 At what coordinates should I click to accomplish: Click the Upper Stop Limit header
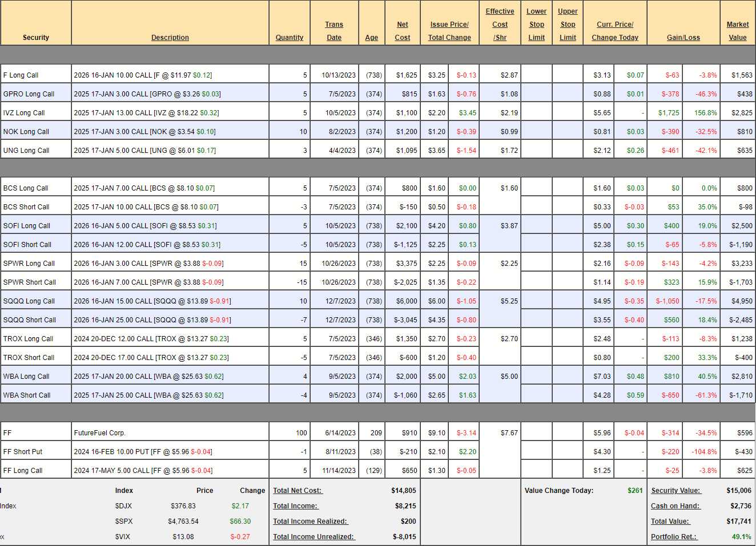pyautogui.click(x=568, y=25)
